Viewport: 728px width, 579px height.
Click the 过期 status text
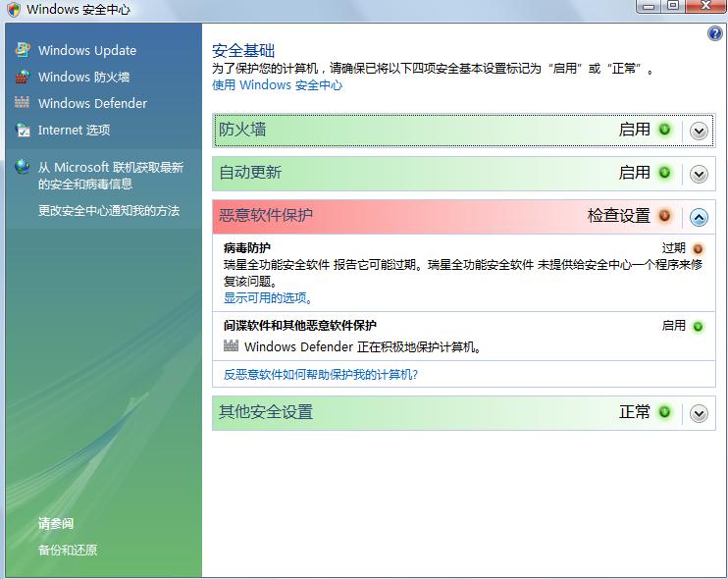(674, 248)
